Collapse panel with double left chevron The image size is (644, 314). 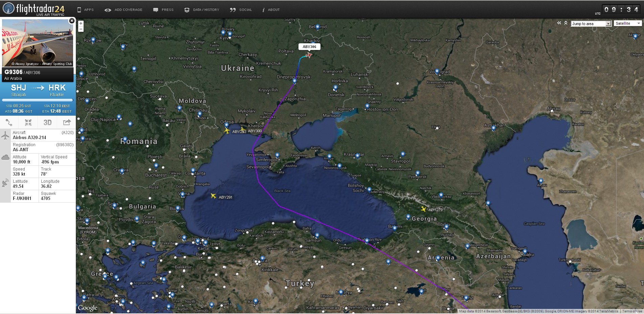pyautogui.click(x=559, y=23)
